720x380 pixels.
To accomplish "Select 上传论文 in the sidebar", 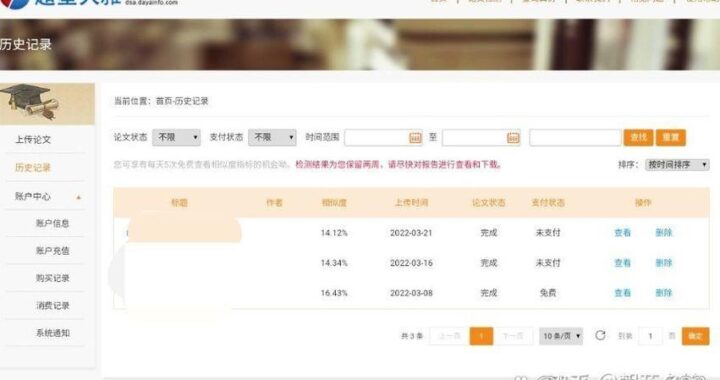I will coord(33,140).
